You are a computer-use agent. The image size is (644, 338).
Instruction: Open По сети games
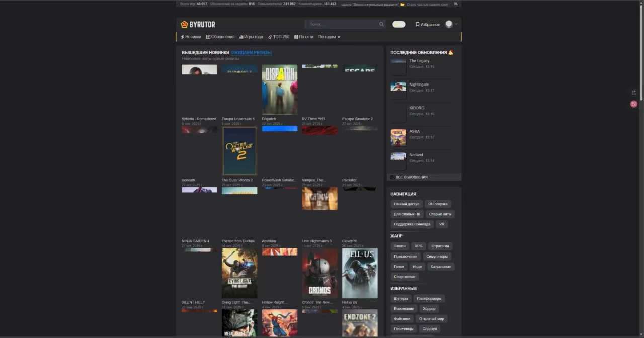click(x=304, y=37)
